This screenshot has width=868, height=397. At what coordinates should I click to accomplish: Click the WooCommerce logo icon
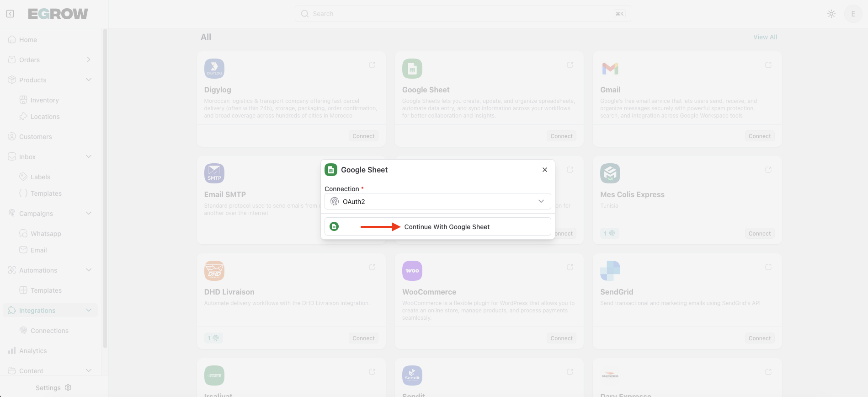(412, 271)
